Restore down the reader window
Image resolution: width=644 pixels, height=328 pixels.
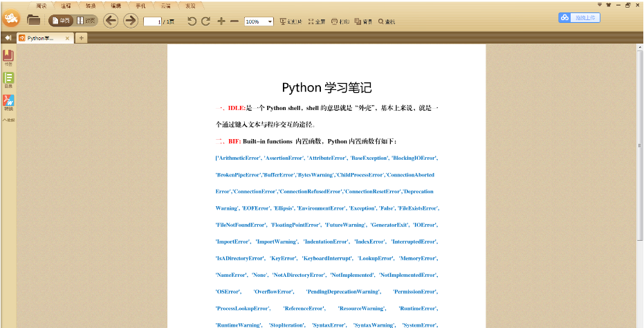coord(628,5)
